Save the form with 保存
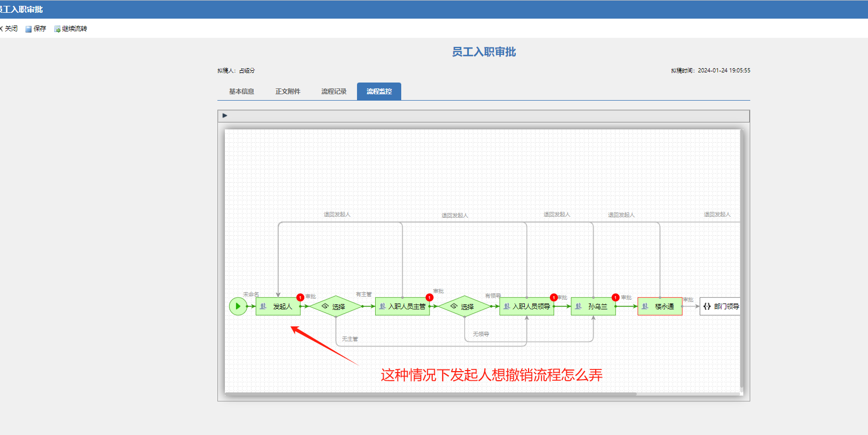The width and height of the screenshot is (868, 435). [x=36, y=29]
